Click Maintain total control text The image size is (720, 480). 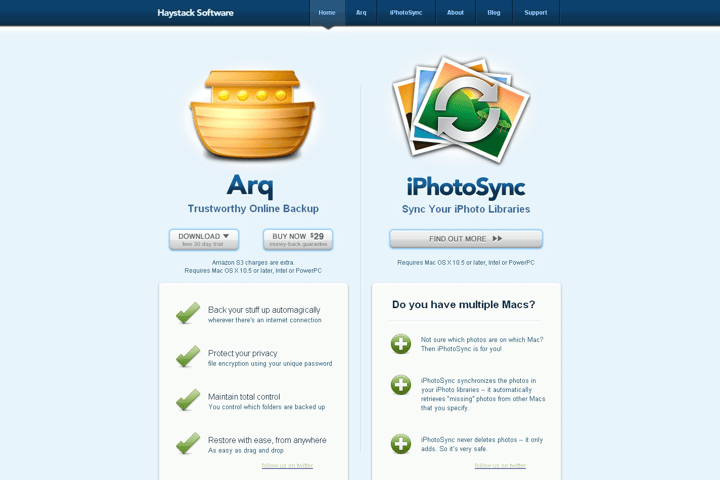(244, 396)
